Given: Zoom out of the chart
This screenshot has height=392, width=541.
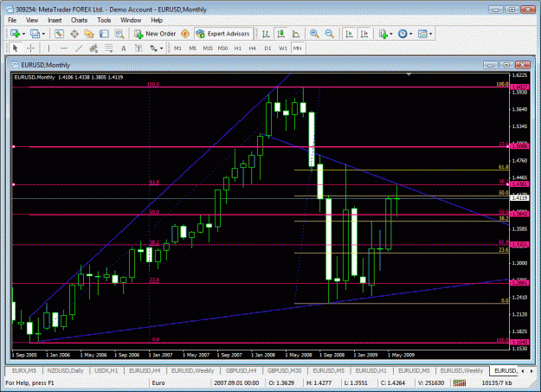Looking at the screenshot, I should click(x=330, y=34).
